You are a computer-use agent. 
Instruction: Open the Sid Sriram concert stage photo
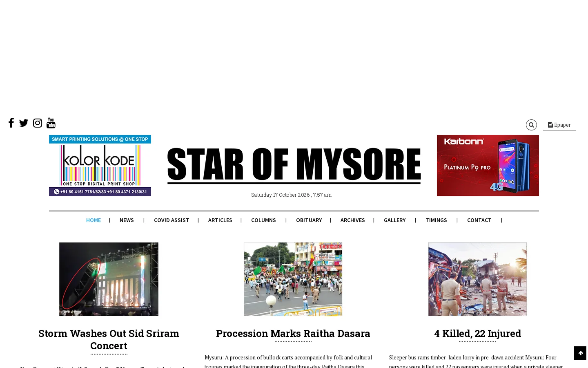109,279
